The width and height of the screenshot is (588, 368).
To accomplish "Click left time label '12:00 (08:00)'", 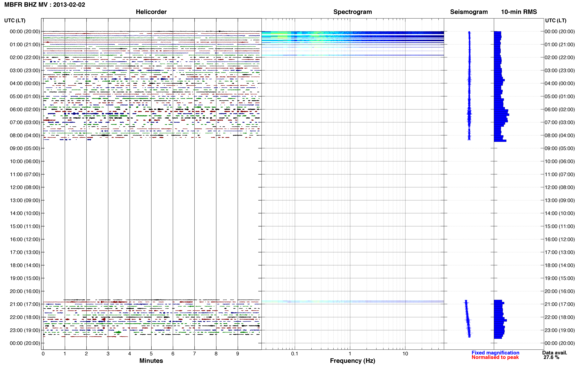I will (25, 187).
